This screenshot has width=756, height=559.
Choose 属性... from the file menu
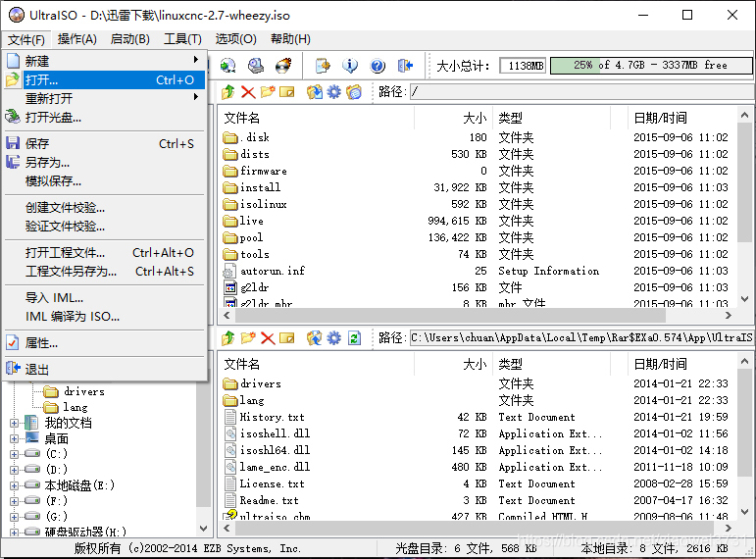tap(105, 343)
